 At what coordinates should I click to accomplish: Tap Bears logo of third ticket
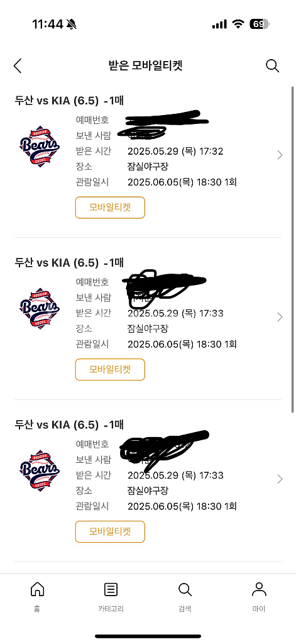click(x=40, y=470)
